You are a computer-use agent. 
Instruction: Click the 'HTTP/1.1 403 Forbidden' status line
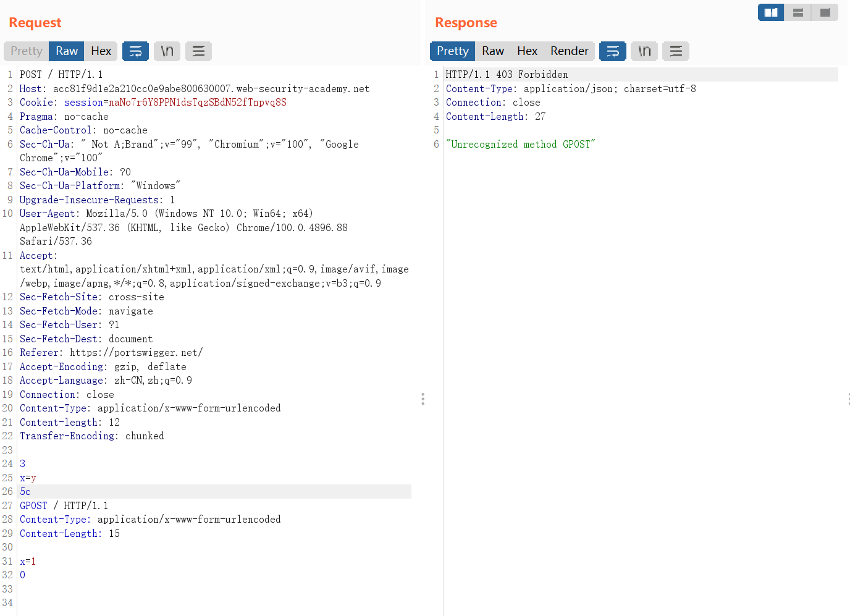tap(507, 75)
